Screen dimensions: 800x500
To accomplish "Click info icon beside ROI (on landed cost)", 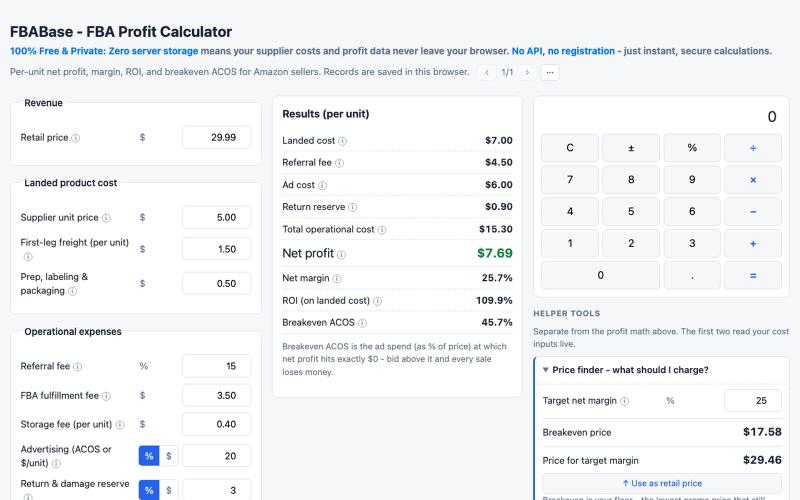I will (378, 301).
